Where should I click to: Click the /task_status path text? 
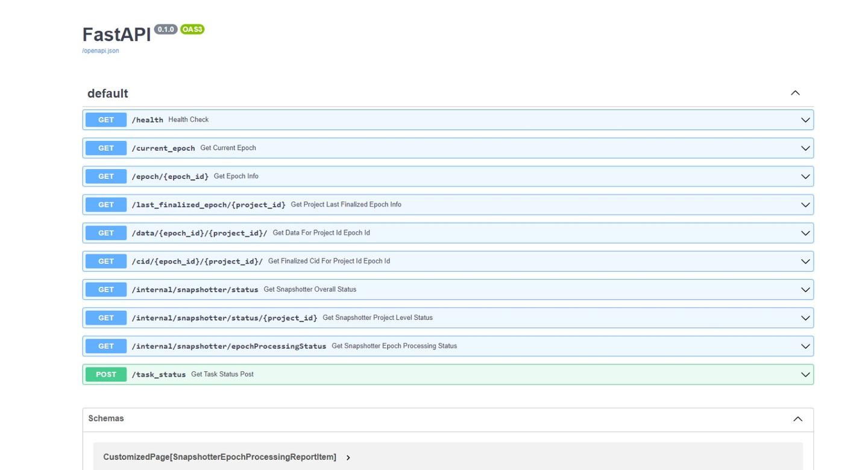[x=159, y=375]
